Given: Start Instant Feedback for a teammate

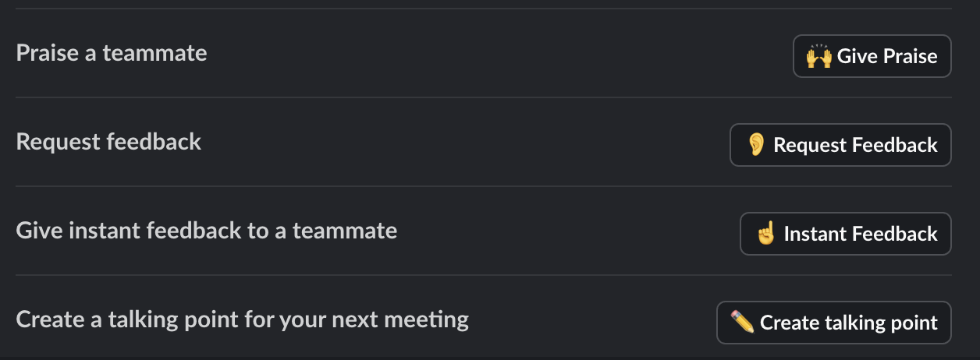Looking at the screenshot, I should click(x=846, y=234).
